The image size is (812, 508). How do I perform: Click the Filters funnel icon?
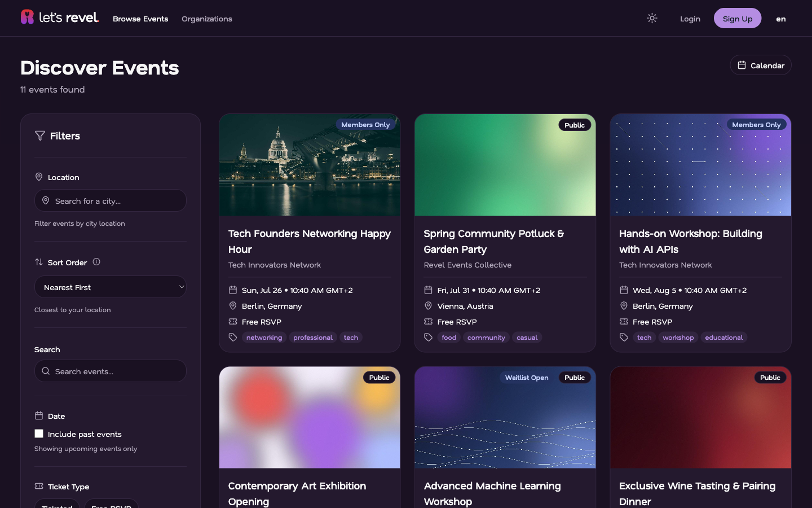pos(40,135)
